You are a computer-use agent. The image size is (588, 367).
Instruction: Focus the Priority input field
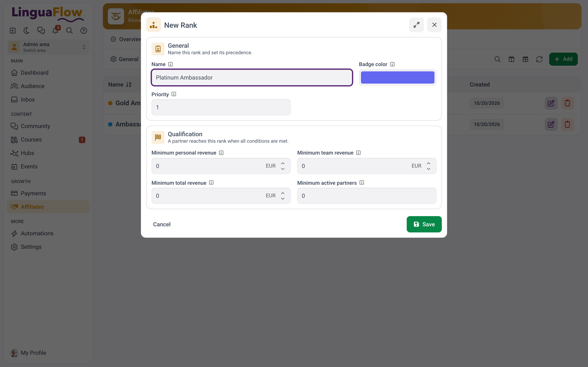[221, 107]
